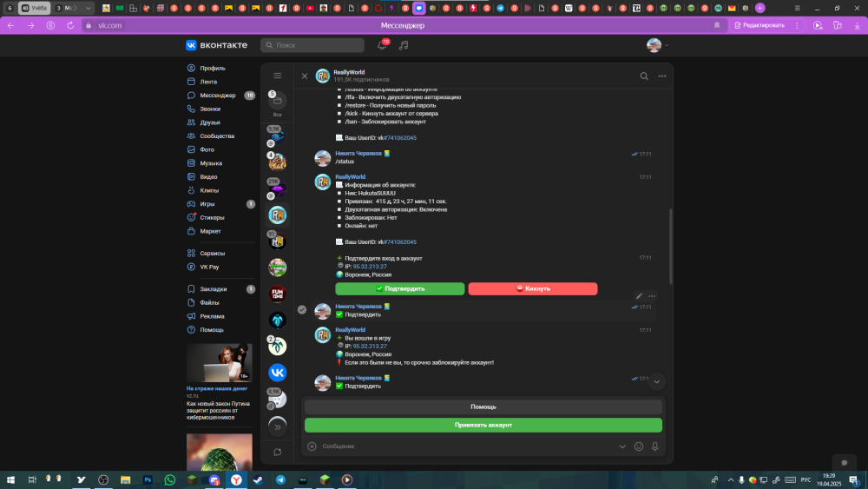
Task: Reload the vk.com page
Action: [70, 25]
